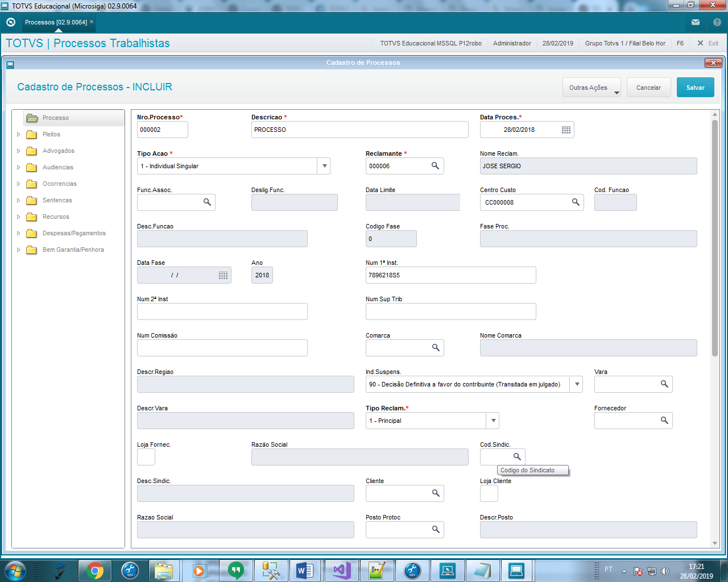728x582 pixels.
Task: Open the Posto Protoc lookup magnifier
Action: click(436, 530)
